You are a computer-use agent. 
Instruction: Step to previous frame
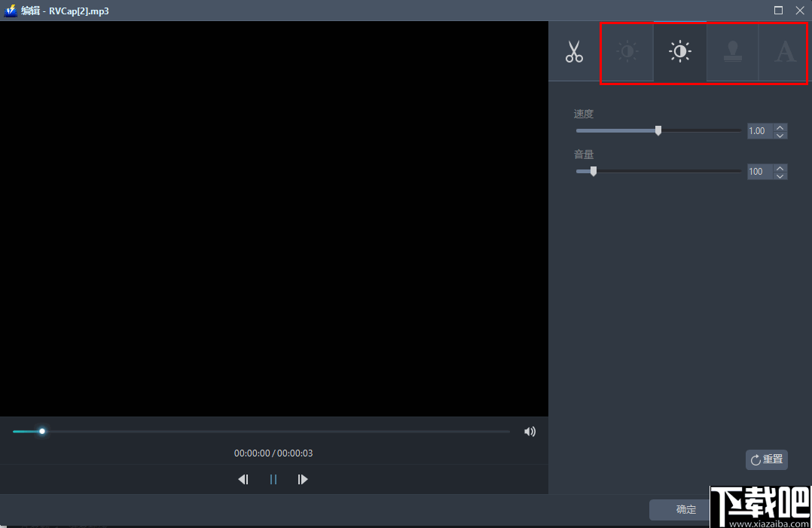pyautogui.click(x=243, y=479)
